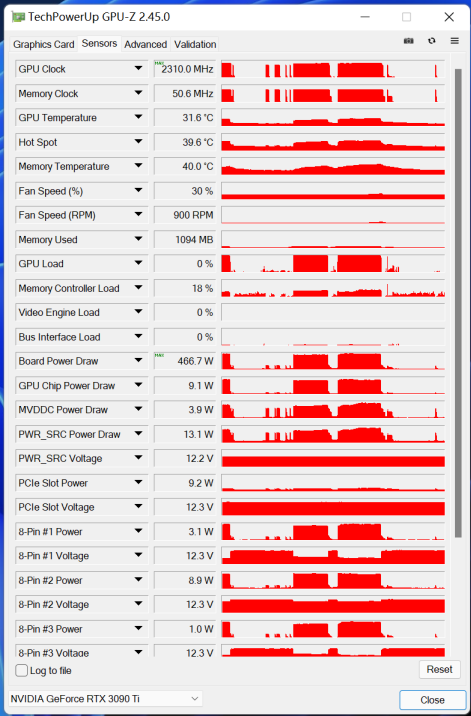This screenshot has width=471, height=716.
Task: Open the PCIe Slot Power dropdown arrow
Action: tap(138, 483)
